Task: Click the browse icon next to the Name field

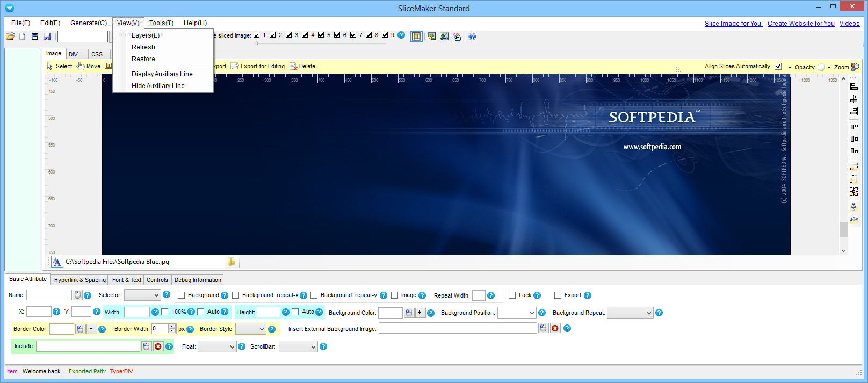Action: click(x=77, y=295)
